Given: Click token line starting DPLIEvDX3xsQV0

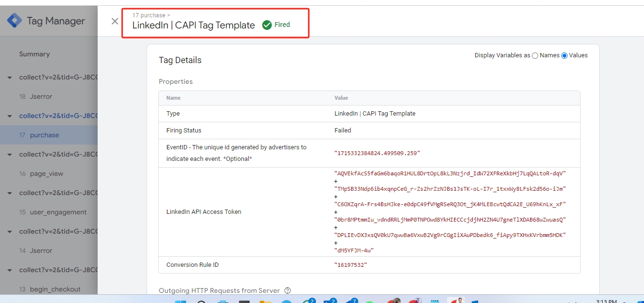Looking at the screenshot, I should tap(450, 235).
